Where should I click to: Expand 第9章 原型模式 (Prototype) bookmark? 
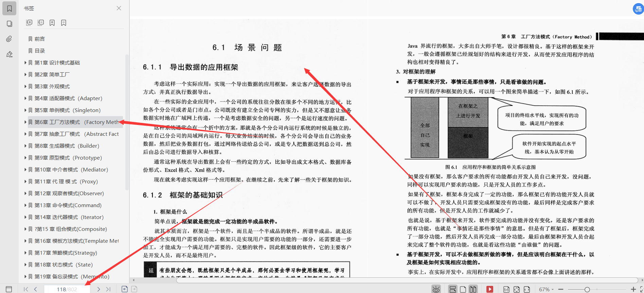click(25, 158)
